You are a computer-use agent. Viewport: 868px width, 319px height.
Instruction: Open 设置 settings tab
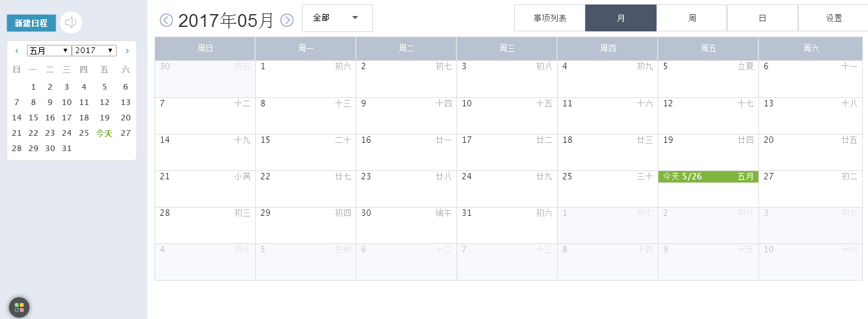coord(833,18)
